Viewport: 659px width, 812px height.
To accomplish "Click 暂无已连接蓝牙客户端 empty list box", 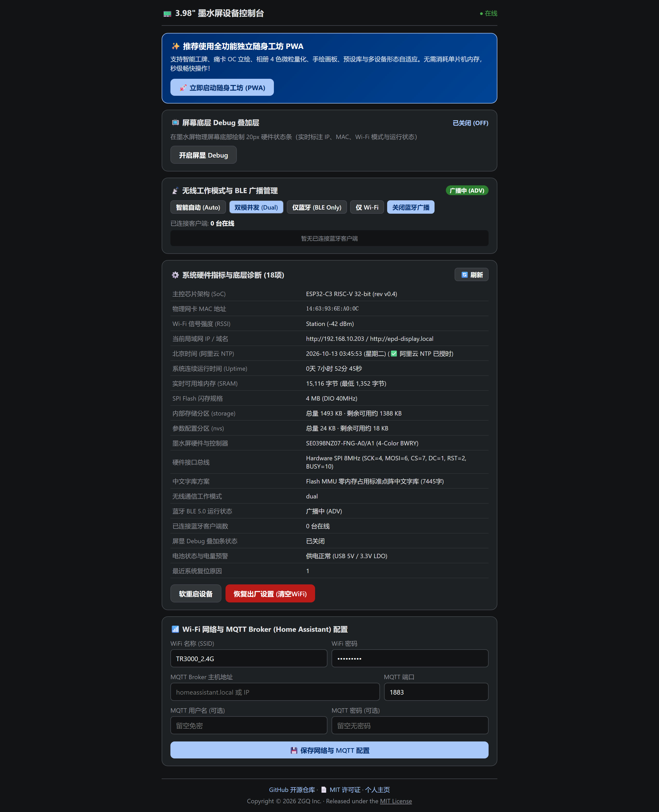I will pos(329,238).
